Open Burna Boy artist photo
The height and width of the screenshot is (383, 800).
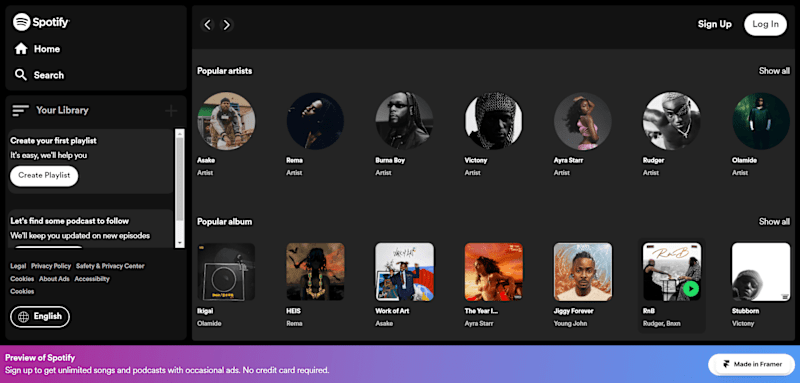(405, 121)
